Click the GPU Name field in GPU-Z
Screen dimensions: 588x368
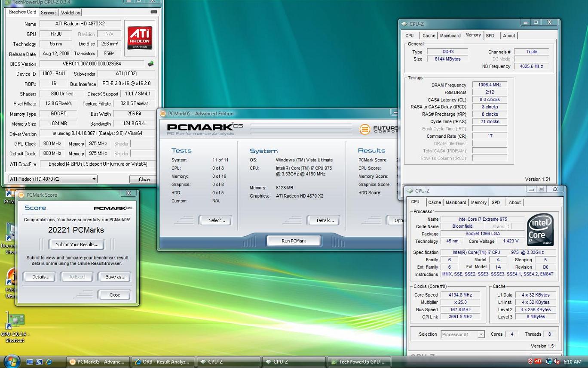coord(80,24)
